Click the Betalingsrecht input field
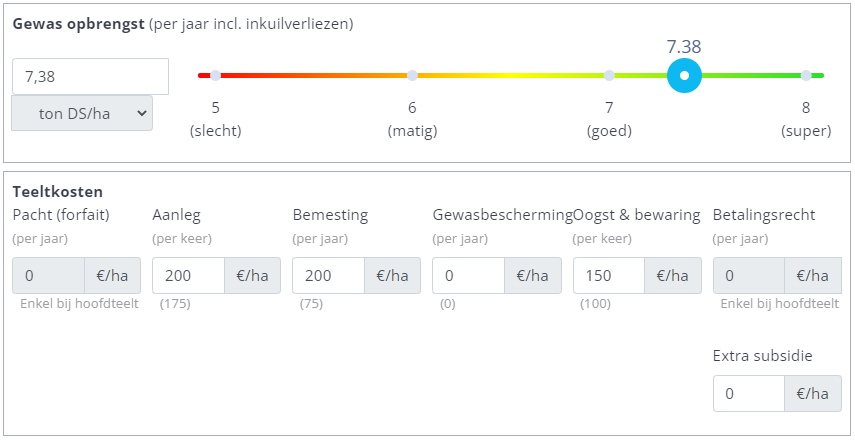Image resolution: width=855 pixels, height=440 pixels. [748, 275]
